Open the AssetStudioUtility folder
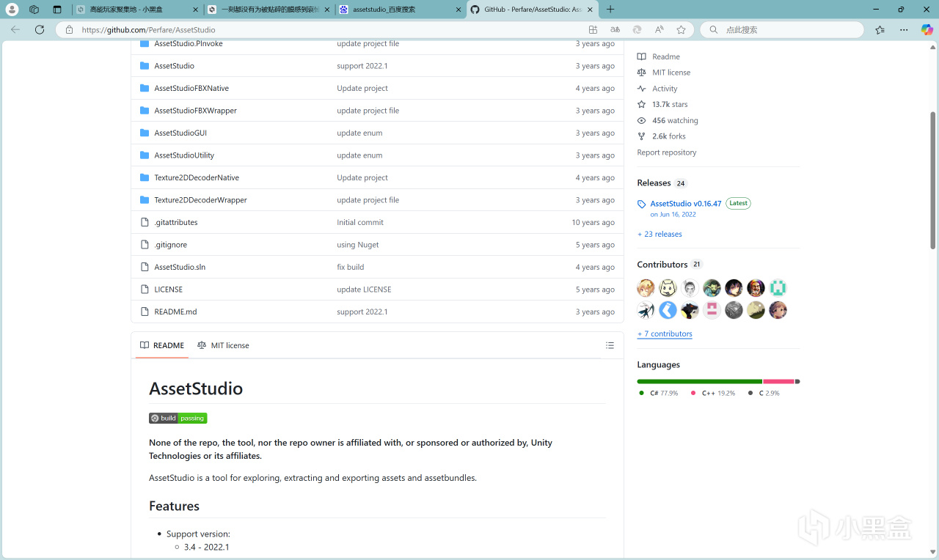The width and height of the screenshot is (939, 560). click(x=184, y=155)
